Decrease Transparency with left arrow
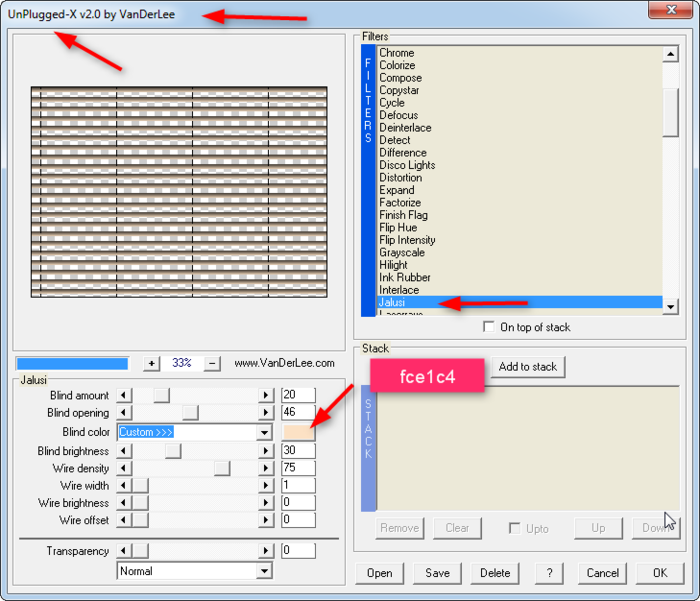700x601 pixels. (x=124, y=551)
